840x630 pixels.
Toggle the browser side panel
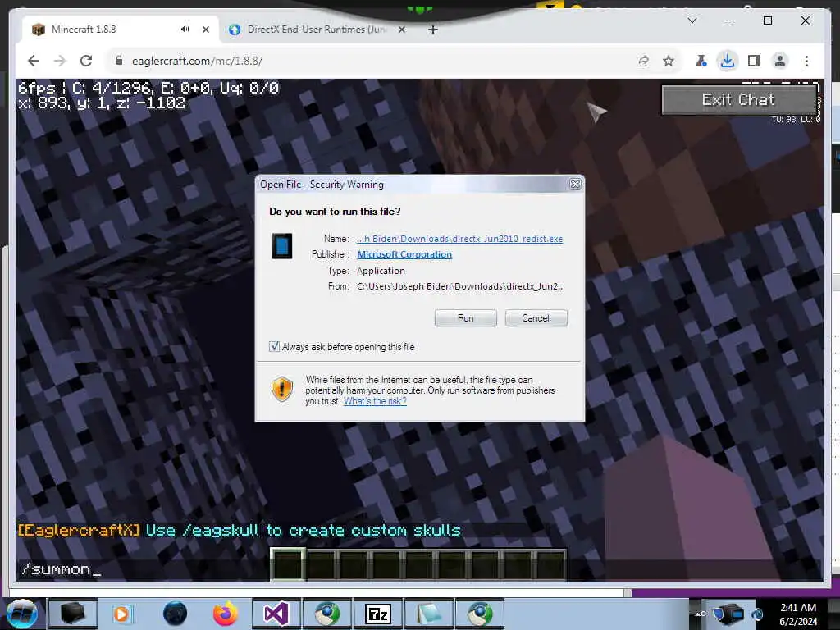tap(754, 61)
